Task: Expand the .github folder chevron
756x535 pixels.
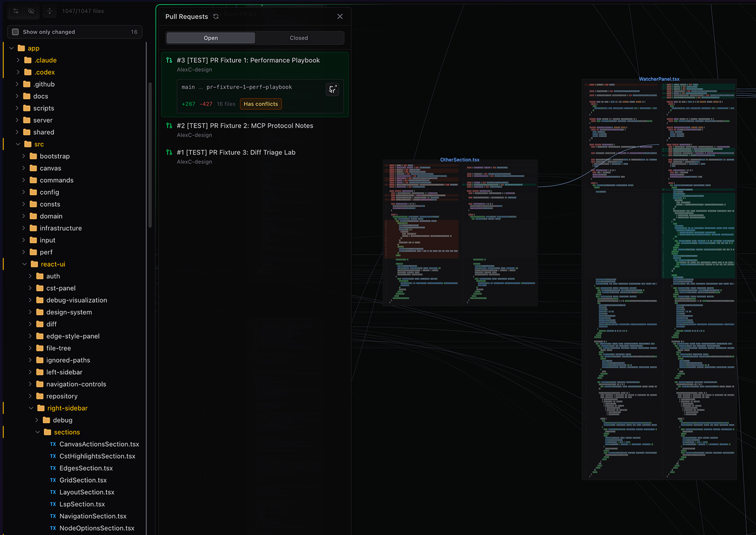Action: coord(17,84)
